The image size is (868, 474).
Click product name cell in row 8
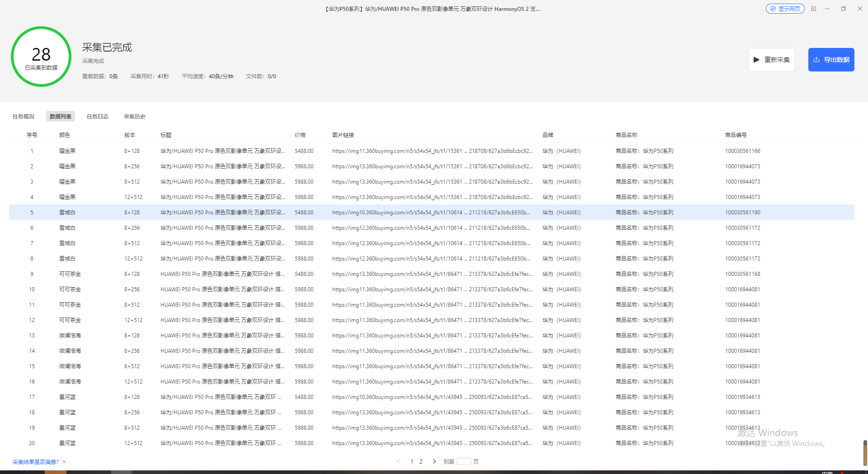(x=645, y=259)
